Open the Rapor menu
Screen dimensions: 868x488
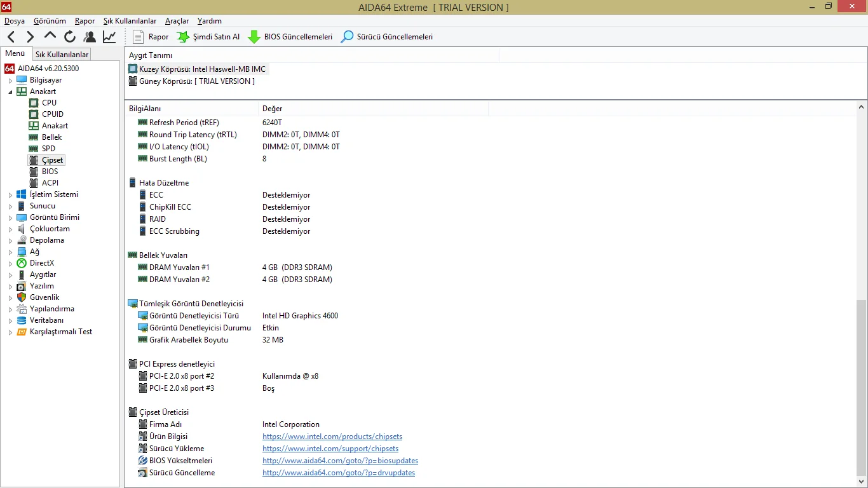(85, 21)
